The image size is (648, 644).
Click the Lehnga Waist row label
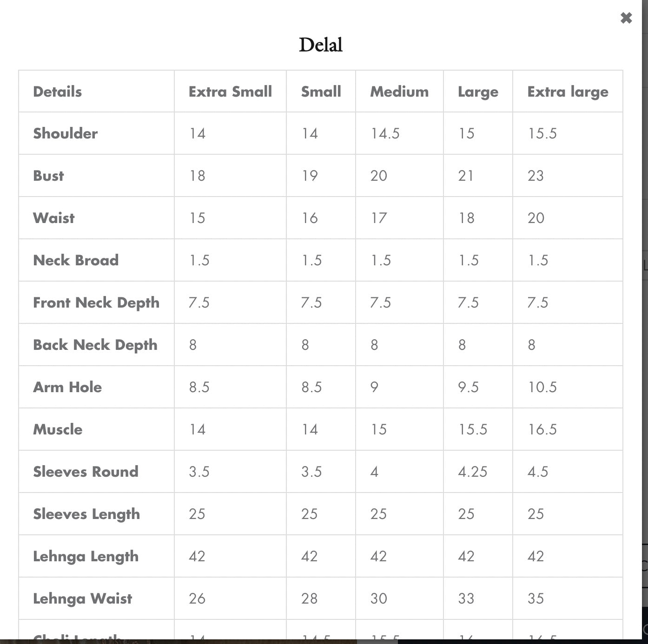(x=82, y=598)
